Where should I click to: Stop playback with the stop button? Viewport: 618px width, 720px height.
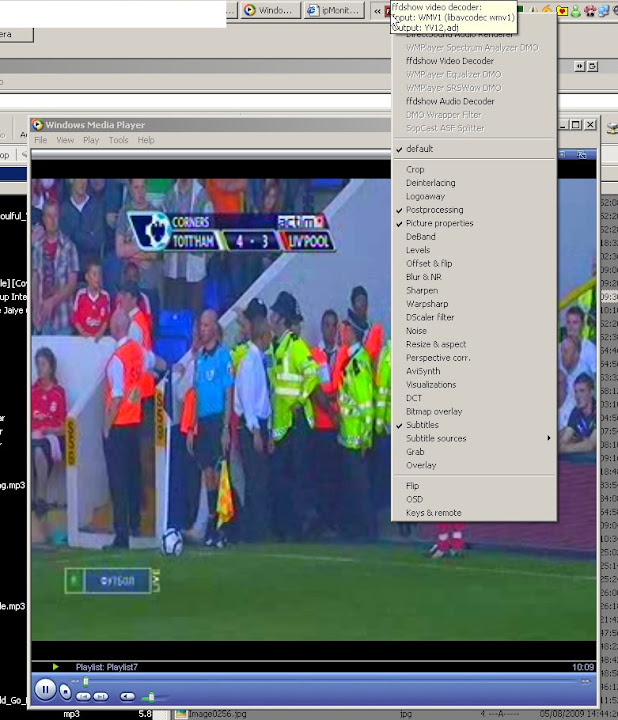(66, 692)
